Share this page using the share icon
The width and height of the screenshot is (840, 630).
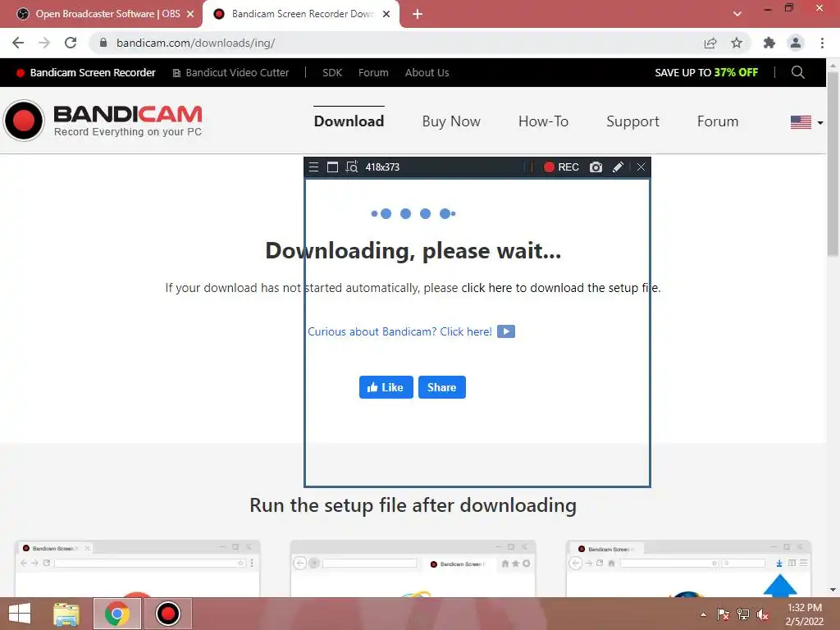point(710,43)
